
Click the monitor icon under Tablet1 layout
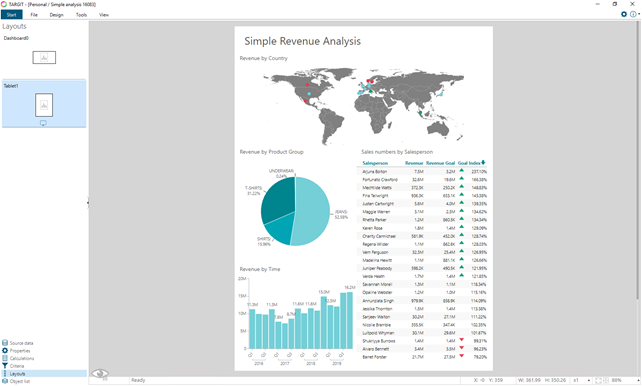43,123
